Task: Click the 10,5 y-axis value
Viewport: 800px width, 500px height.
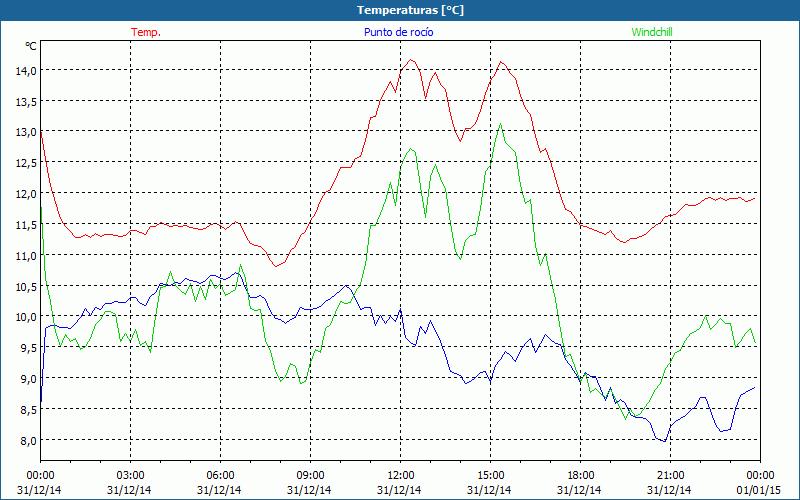Action: click(26, 286)
